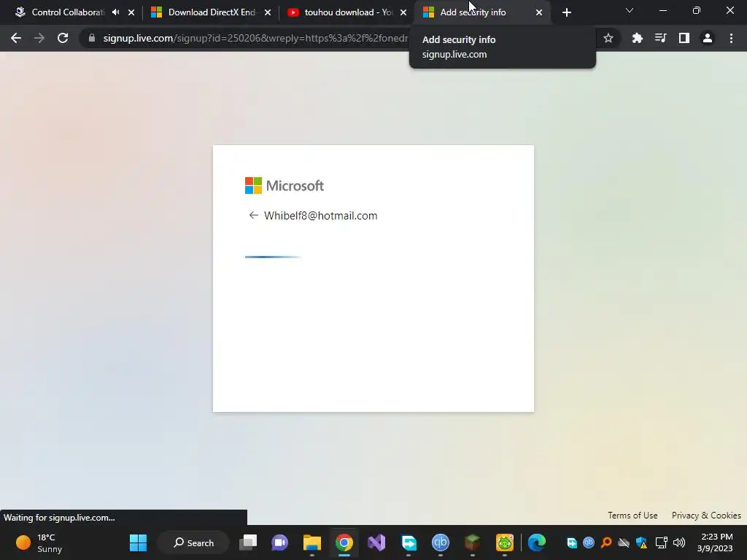Click the orange magnifier tray icon

click(x=606, y=542)
